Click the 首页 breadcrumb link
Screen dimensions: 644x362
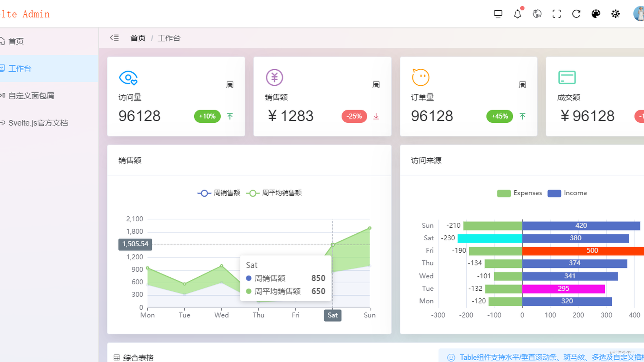[138, 38]
